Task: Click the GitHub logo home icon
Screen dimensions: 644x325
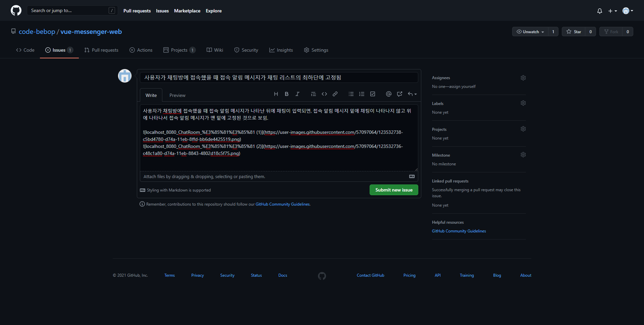Action: pos(16,10)
